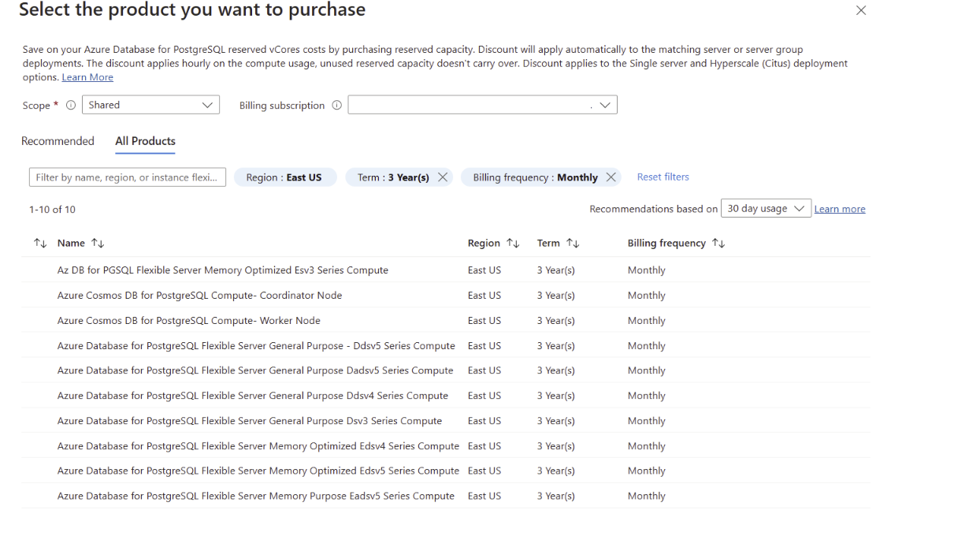Switch to the Recommended tab

(58, 141)
